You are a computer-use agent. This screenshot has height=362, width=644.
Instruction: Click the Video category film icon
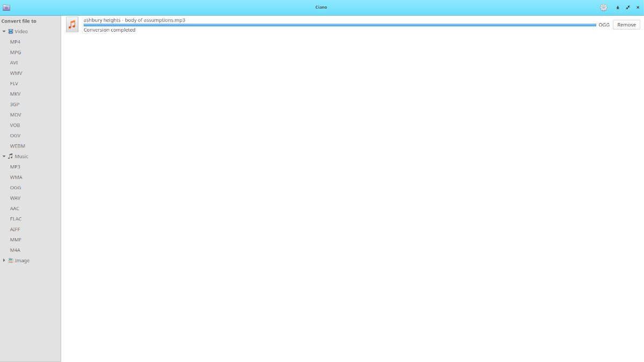pyautogui.click(x=11, y=32)
